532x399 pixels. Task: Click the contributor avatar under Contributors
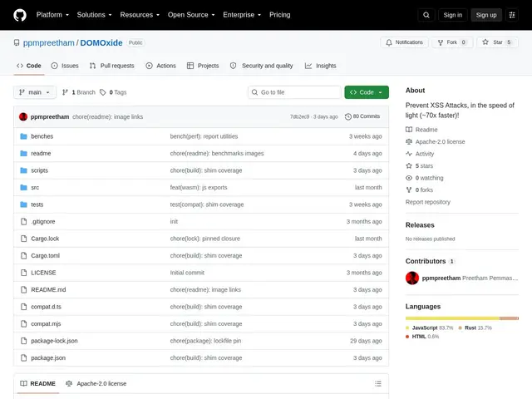(x=412, y=278)
